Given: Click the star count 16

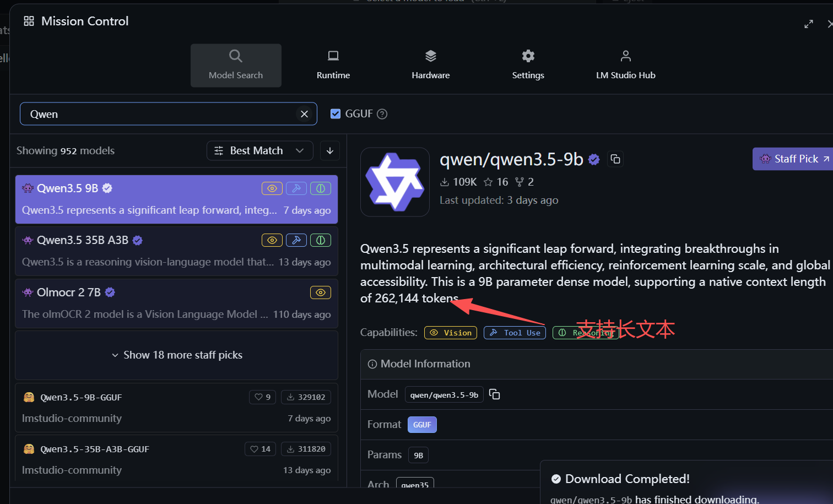Looking at the screenshot, I should pos(496,182).
